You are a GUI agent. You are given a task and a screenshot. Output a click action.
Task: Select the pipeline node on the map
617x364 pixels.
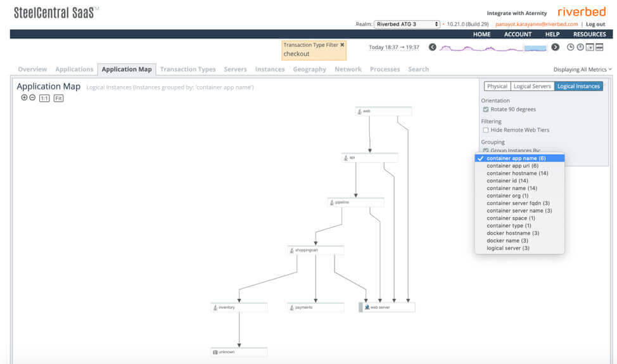point(356,203)
